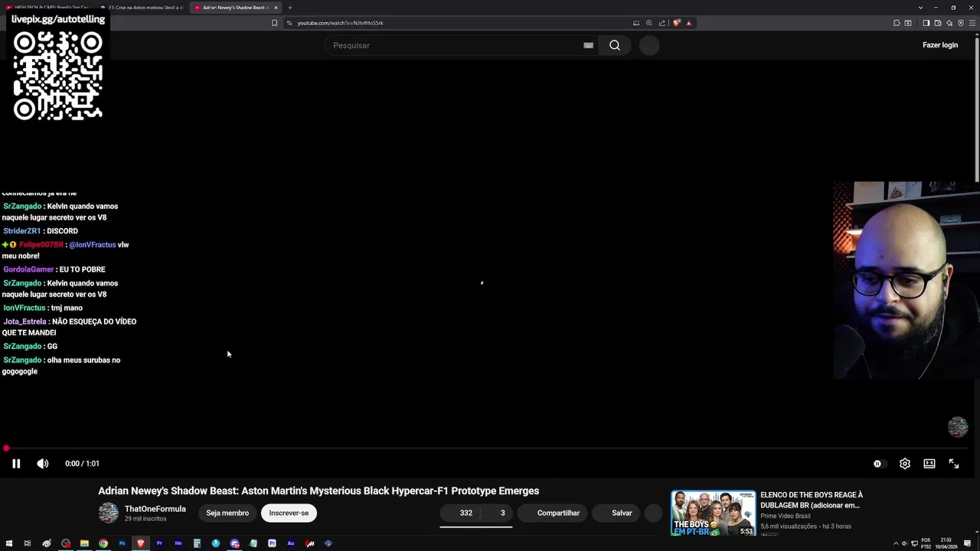Switch to theater mode
This screenshot has height=551, width=980.
[929, 464]
